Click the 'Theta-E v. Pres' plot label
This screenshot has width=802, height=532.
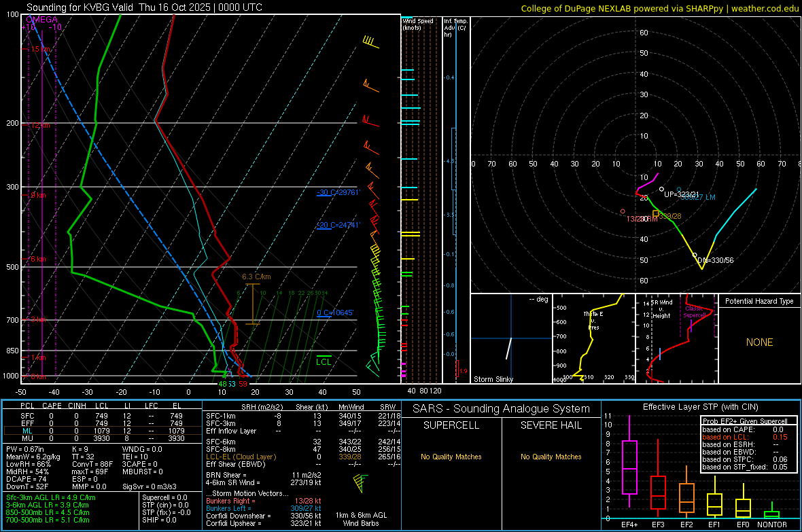593,321
